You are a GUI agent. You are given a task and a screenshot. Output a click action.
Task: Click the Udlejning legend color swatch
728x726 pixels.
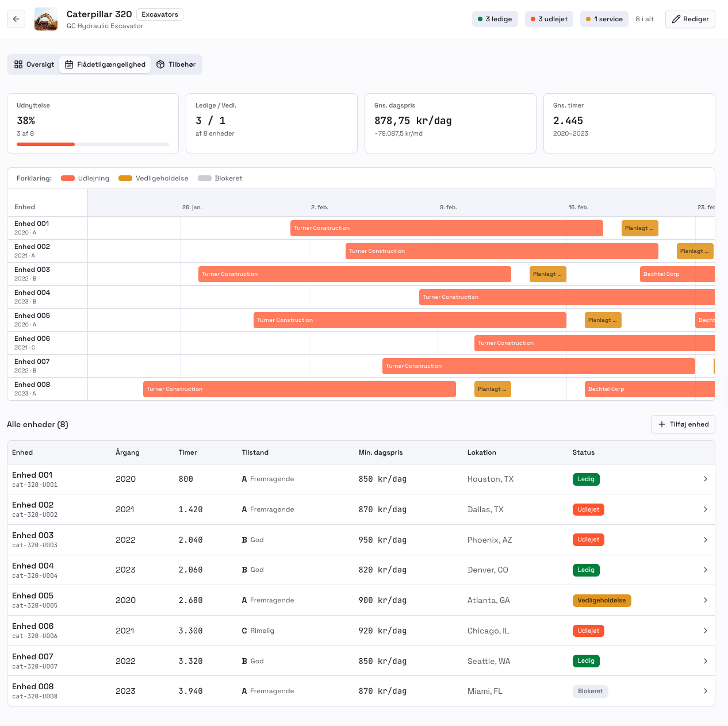tap(68, 178)
